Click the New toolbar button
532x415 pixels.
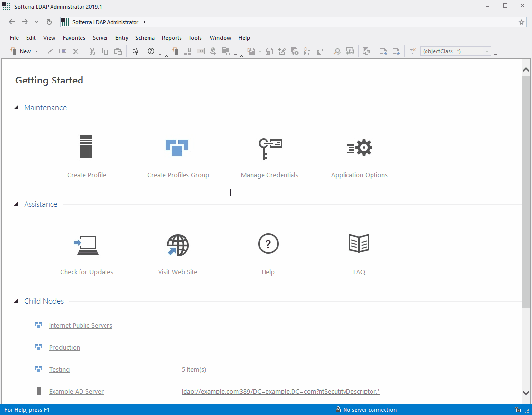[21, 51]
